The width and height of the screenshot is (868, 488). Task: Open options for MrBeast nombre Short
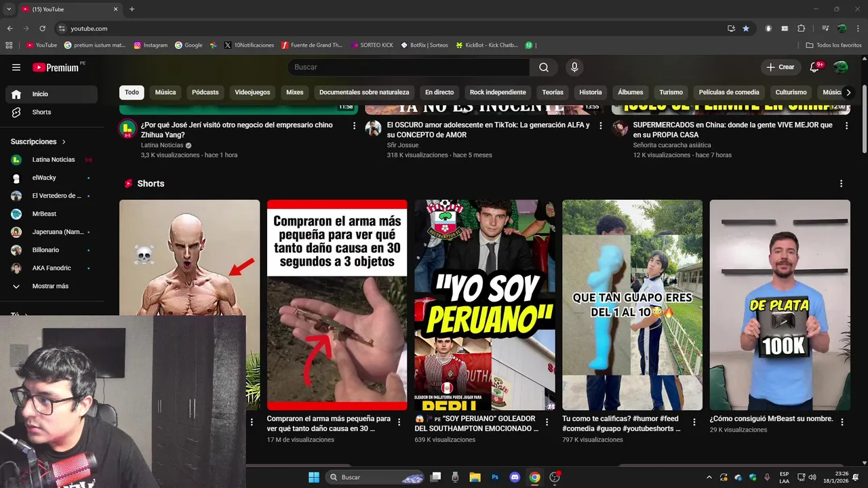[842, 422]
